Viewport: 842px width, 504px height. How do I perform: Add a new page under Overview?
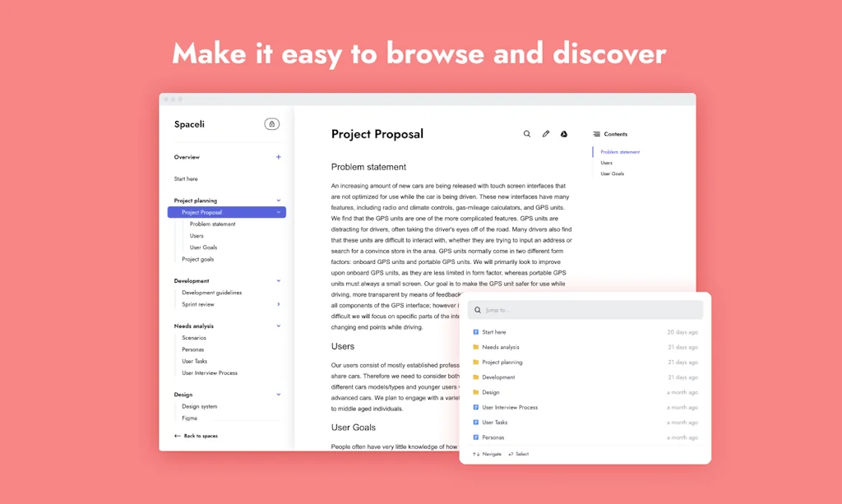coord(279,156)
